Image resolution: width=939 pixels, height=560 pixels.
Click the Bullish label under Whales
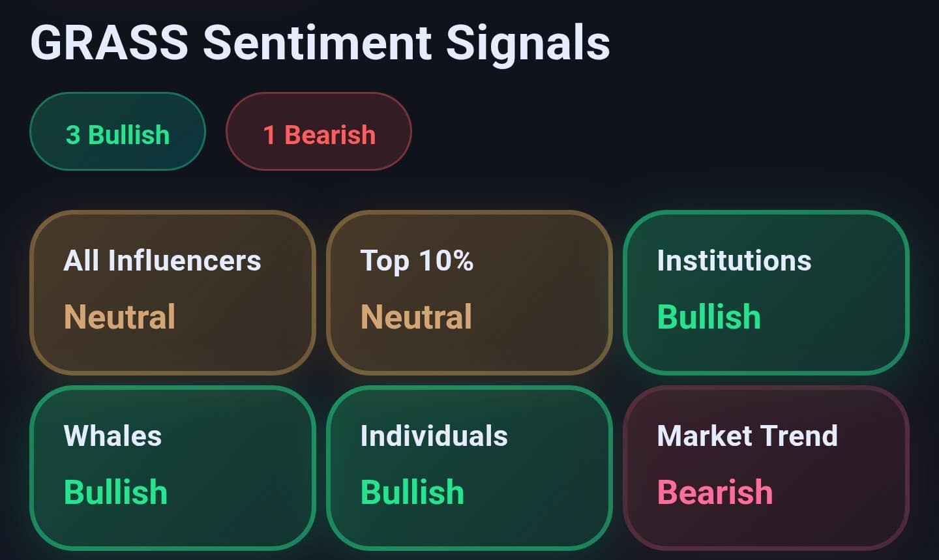[x=115, y=492]
